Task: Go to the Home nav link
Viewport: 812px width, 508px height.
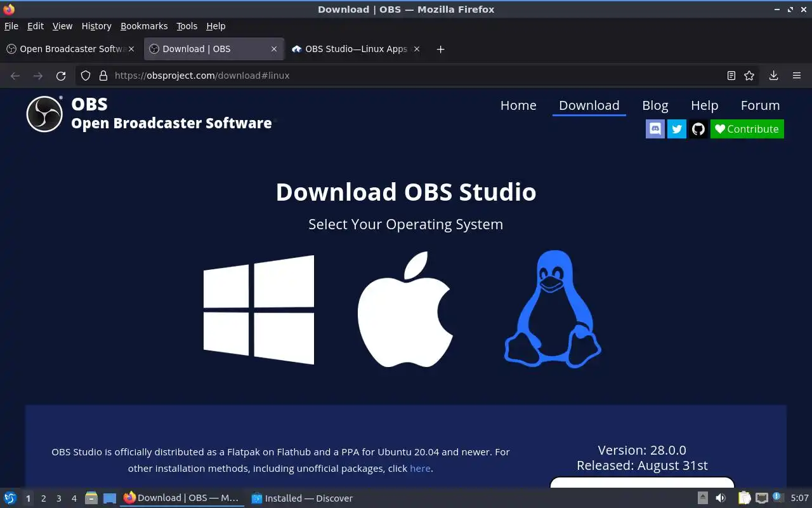Action: (x=518, y=105)
